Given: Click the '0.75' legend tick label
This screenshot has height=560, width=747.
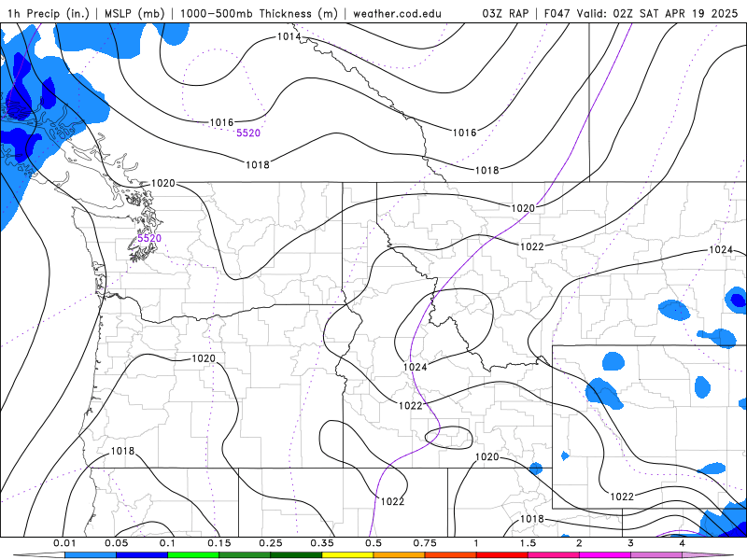Looking at the screenshot, I should [425, 543].
